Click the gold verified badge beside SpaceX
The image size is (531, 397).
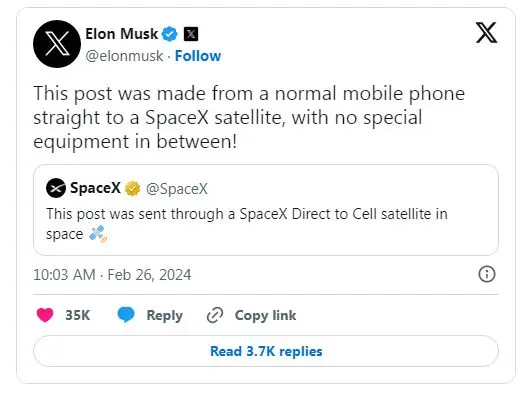pyautogui.click(x=132, y=188)
